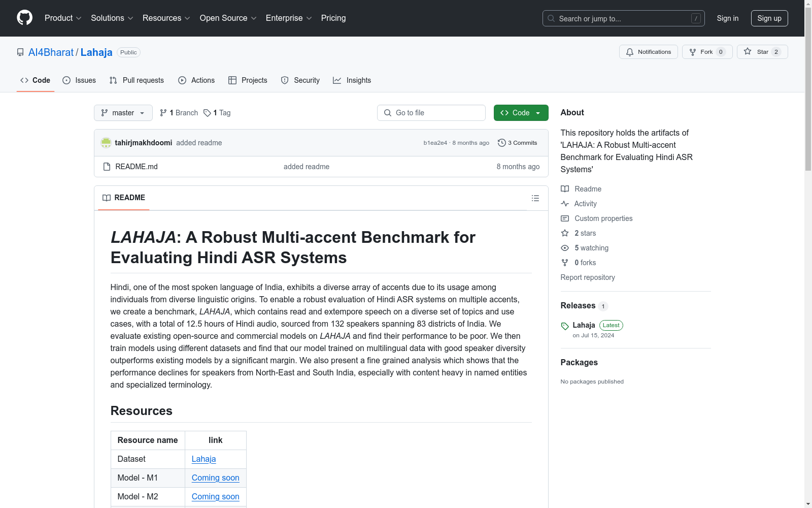
Task: Focus the Go to file input
Action: click(x=431, y=113)
